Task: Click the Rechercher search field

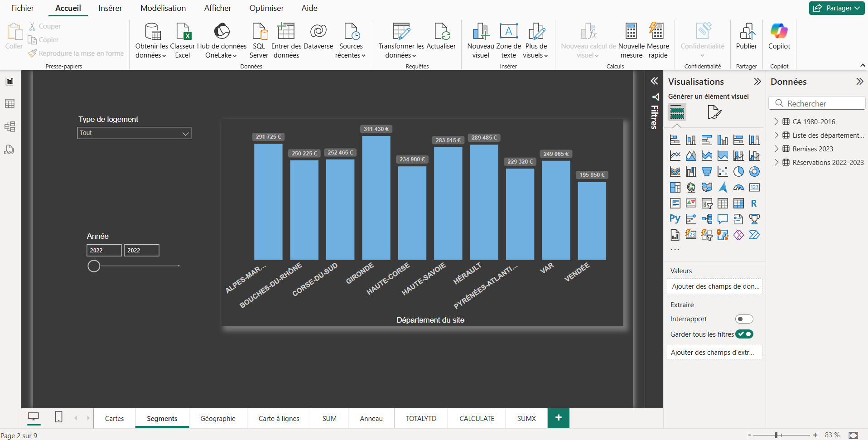Action: click(817, 103)
